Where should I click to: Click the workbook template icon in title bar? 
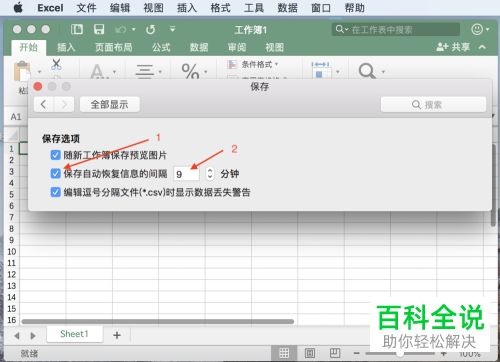tap(77, 29)
